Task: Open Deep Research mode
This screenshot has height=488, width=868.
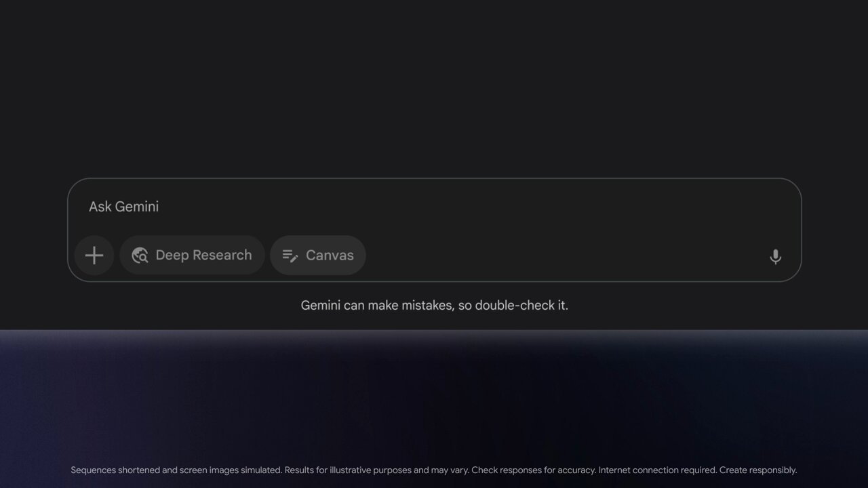Action: [192, 256]
